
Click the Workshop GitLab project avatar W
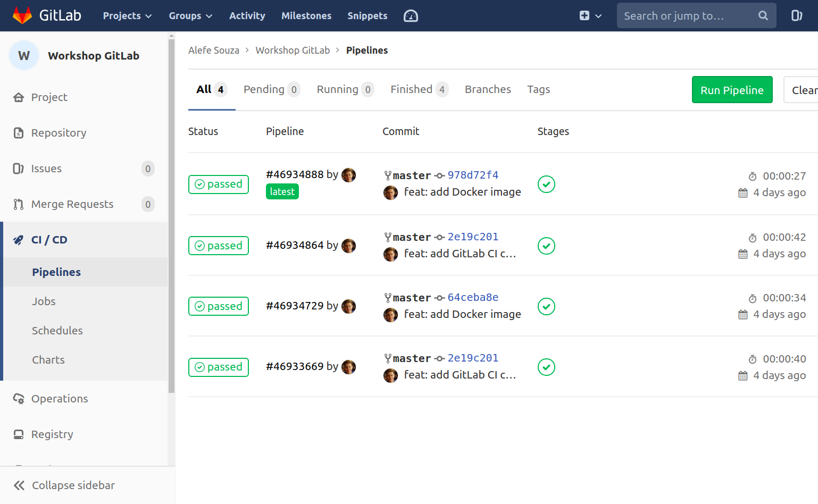click(24, 55)
